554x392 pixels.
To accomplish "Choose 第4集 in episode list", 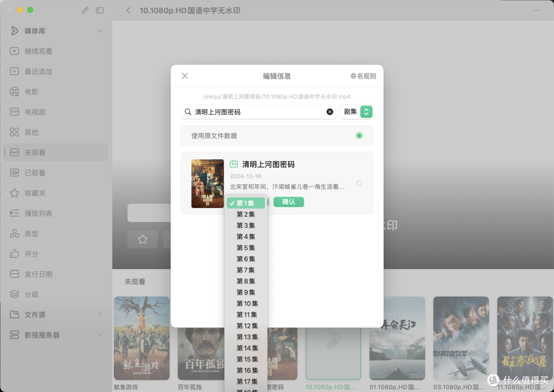I will [x=246, y=237].
